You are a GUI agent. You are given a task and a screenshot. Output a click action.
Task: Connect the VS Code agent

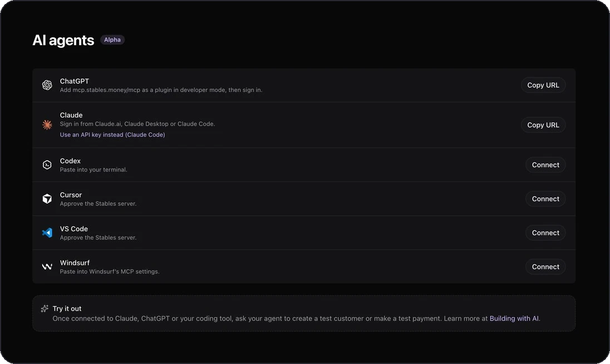pyautogui.click(x=545, y=233)
